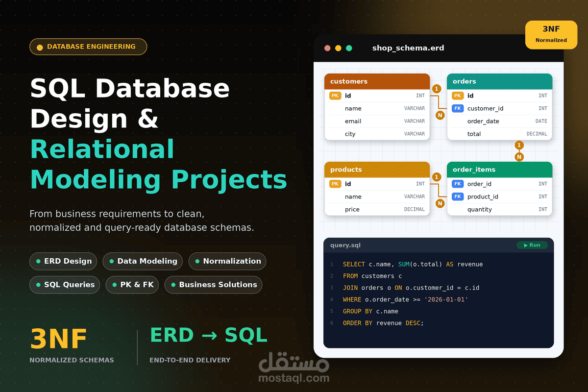Select the PK & FK tag
Screen dimensions: 588x392
[x=132, y=285]
